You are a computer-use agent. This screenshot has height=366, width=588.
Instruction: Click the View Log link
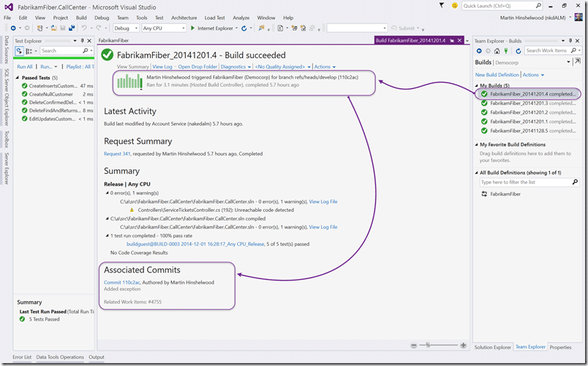point(162,66)
